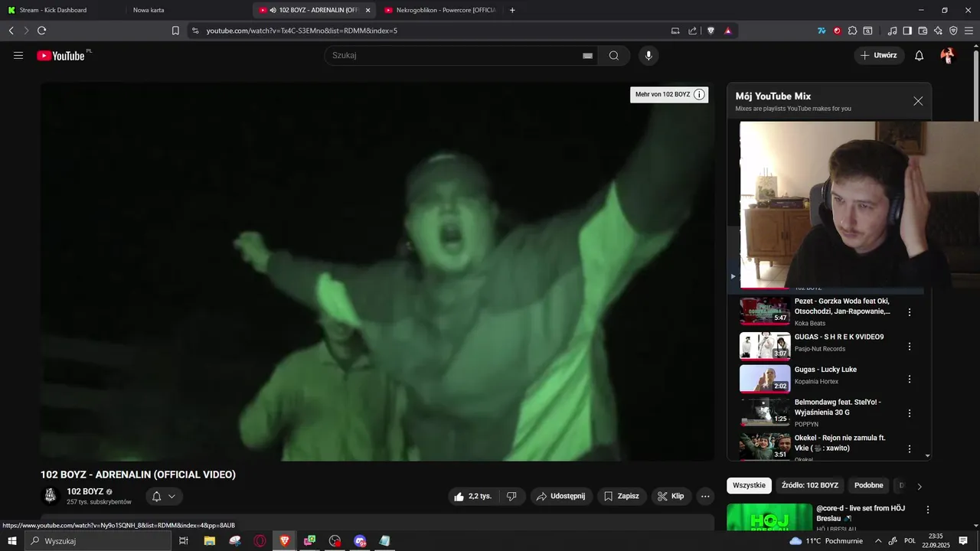This screenshot has width=980, height=551.
Task: Toggle the browser sidebar panel
Action: [907, 31]
